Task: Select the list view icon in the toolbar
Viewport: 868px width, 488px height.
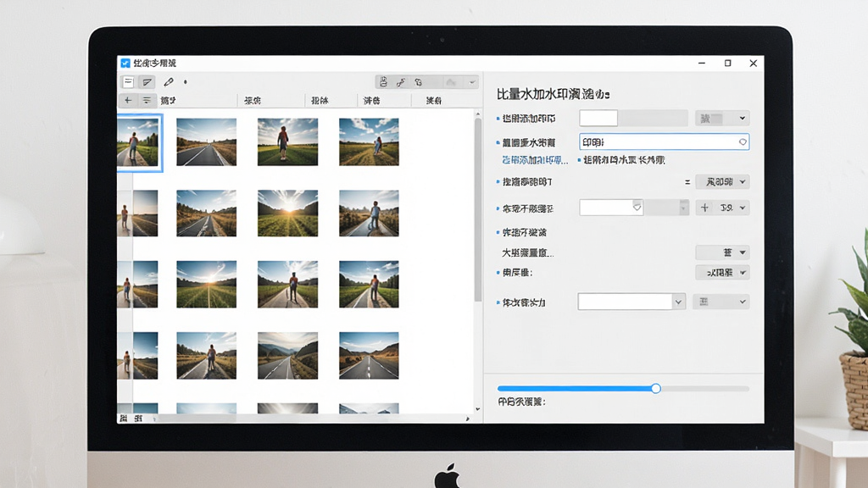Action: pos(129,82)
